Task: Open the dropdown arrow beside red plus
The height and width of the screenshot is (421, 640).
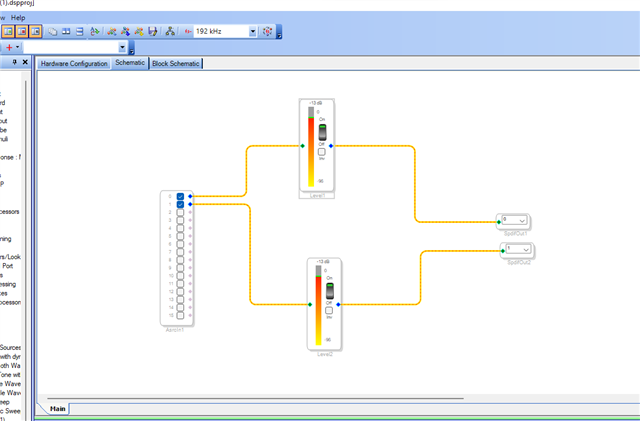Action: click(18, 47)
